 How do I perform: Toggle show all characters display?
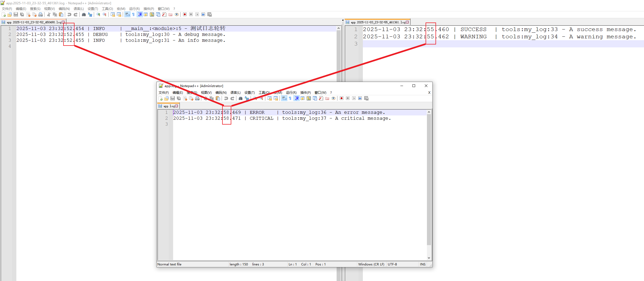coord(133,14)
